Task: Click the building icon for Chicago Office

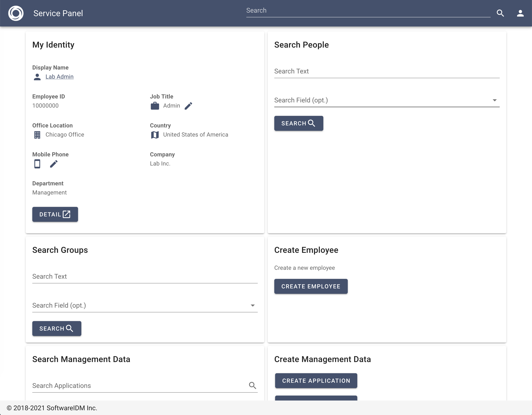Action: click(x=37, y=135)
